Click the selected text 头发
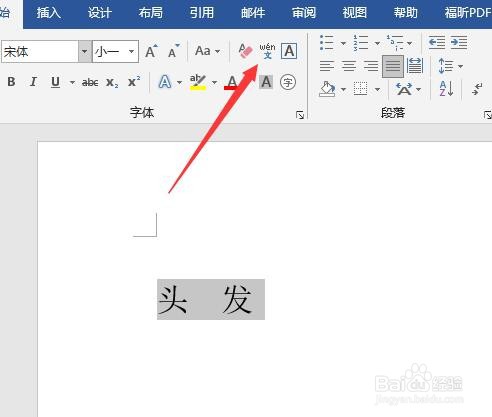492x417 pixels. pos(211,299)
